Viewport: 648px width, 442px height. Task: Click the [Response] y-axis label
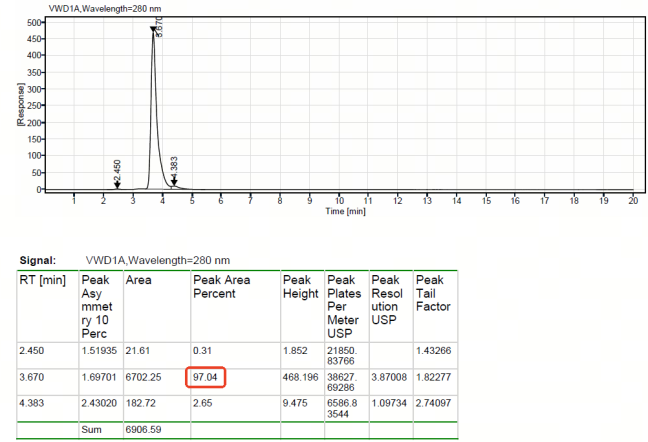(20, 105)
